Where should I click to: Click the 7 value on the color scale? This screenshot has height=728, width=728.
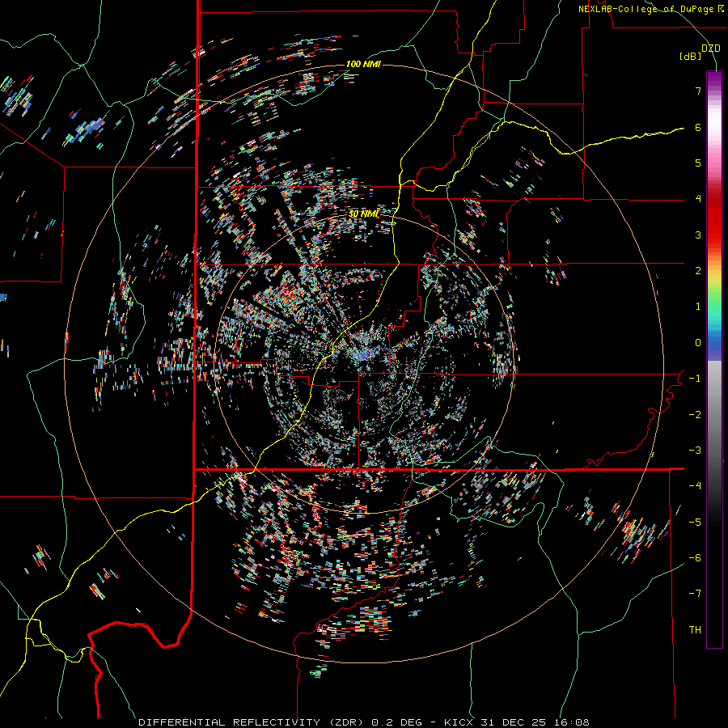698,91
